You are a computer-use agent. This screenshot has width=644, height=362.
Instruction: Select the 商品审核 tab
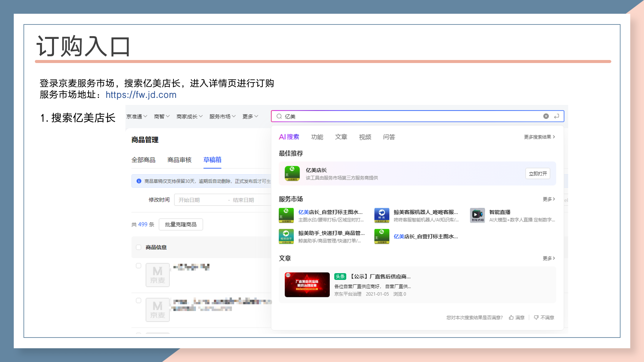179,160
